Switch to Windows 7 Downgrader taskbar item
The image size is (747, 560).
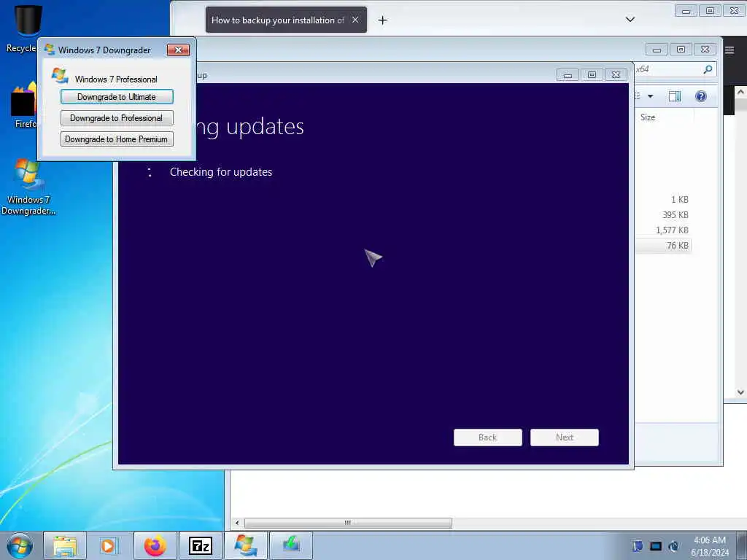(x=245, y=545)
